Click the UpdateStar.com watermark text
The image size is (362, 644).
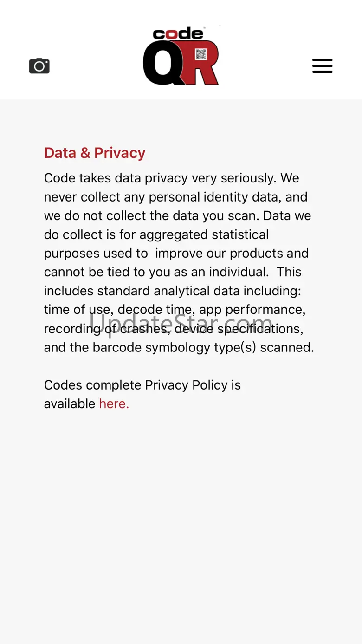181,322
